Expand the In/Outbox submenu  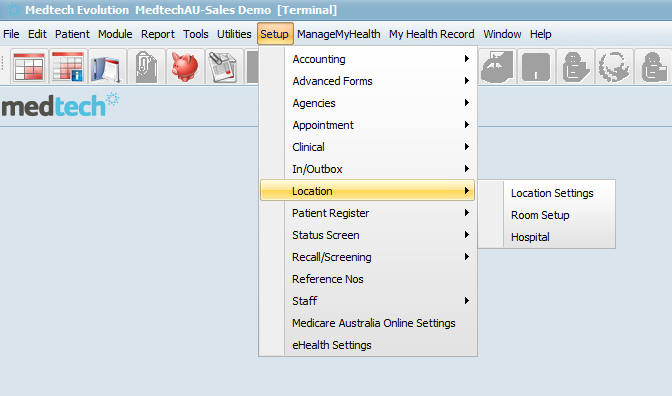(x=369, y=169)
